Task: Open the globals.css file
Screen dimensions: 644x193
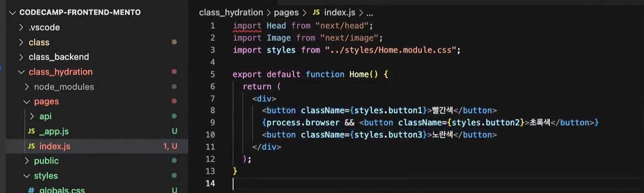Action: point(62,190)
